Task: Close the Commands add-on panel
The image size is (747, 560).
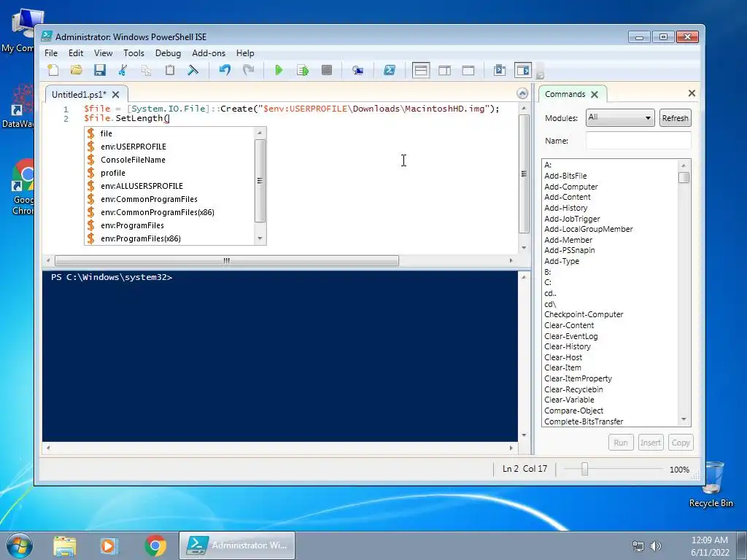Action: (x=692, y=93)
